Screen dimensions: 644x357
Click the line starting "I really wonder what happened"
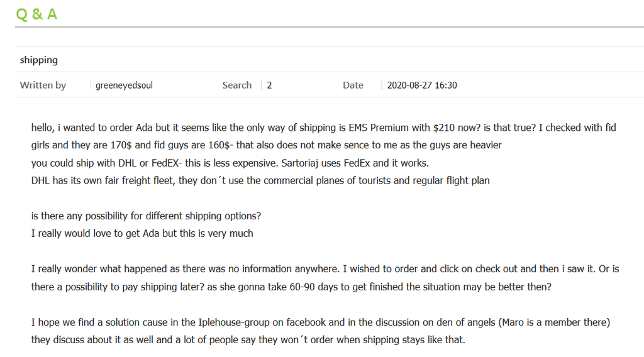pos(325,269)
